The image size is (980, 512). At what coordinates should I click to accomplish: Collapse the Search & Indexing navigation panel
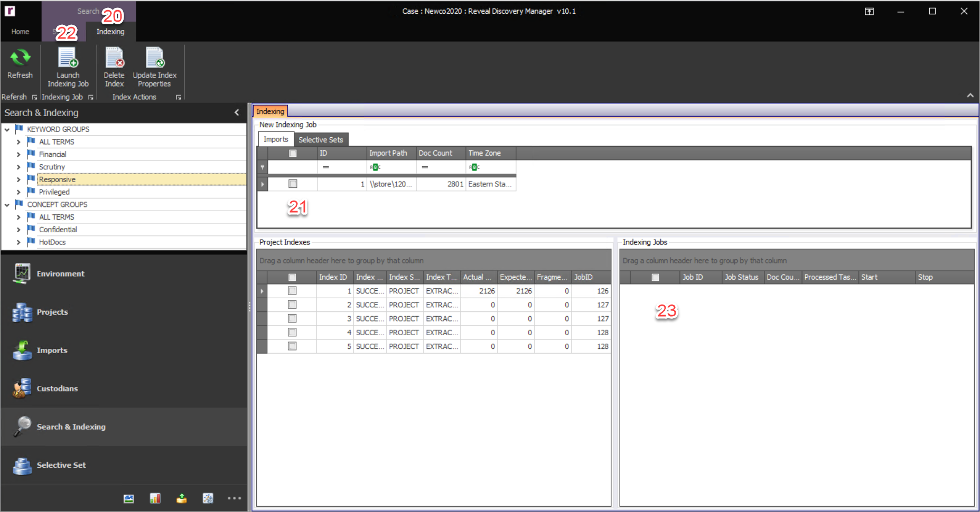coord(237,112)
